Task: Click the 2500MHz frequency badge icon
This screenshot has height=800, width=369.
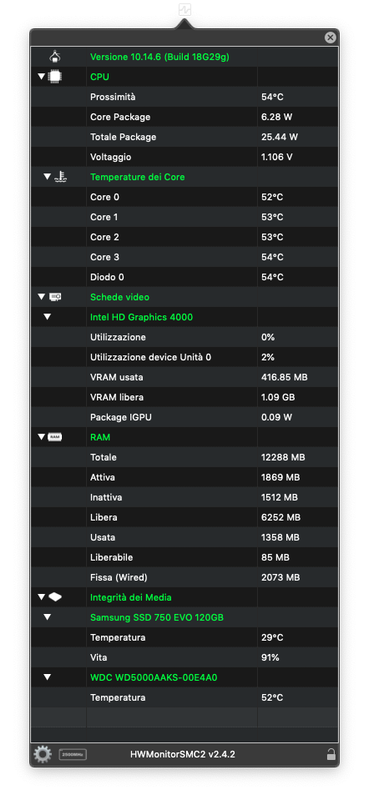Action: tap(72, 754)
